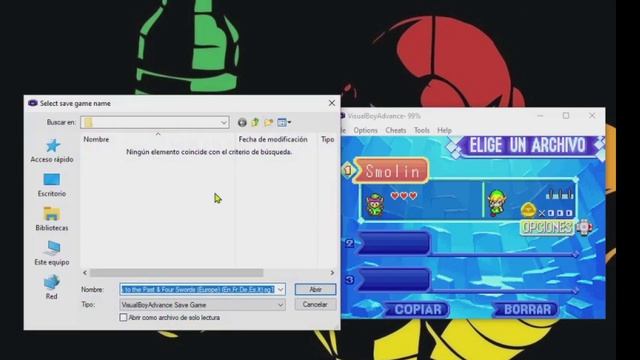Click the VisualBoyAdvance icon in dialog title
The width and height of the screenshot is (640, 360).
click(33, 103)
